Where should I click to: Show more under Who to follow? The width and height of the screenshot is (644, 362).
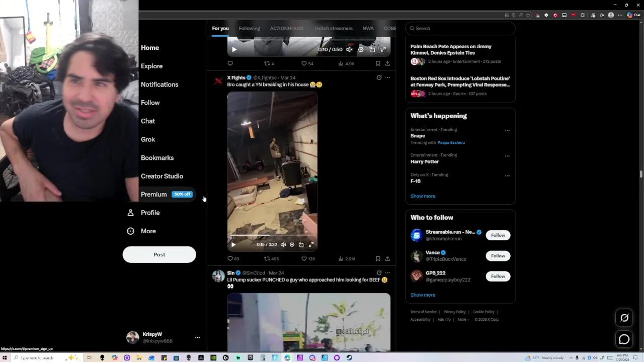point(423,295)
